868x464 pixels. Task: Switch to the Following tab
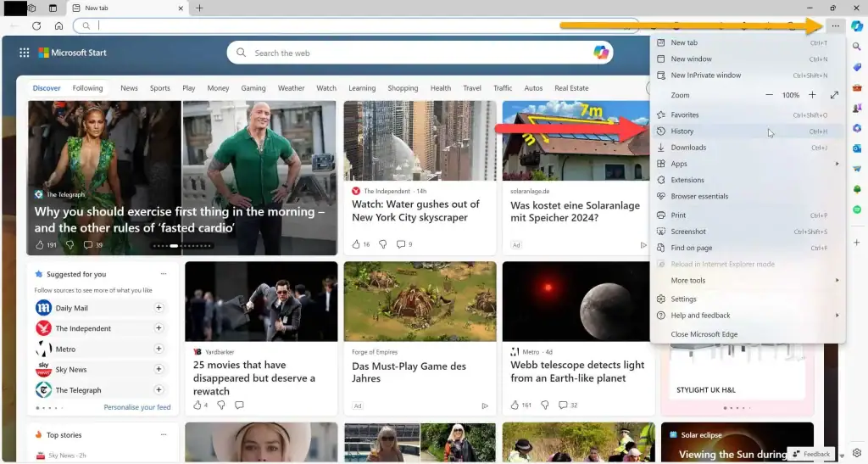coord(87,88)
